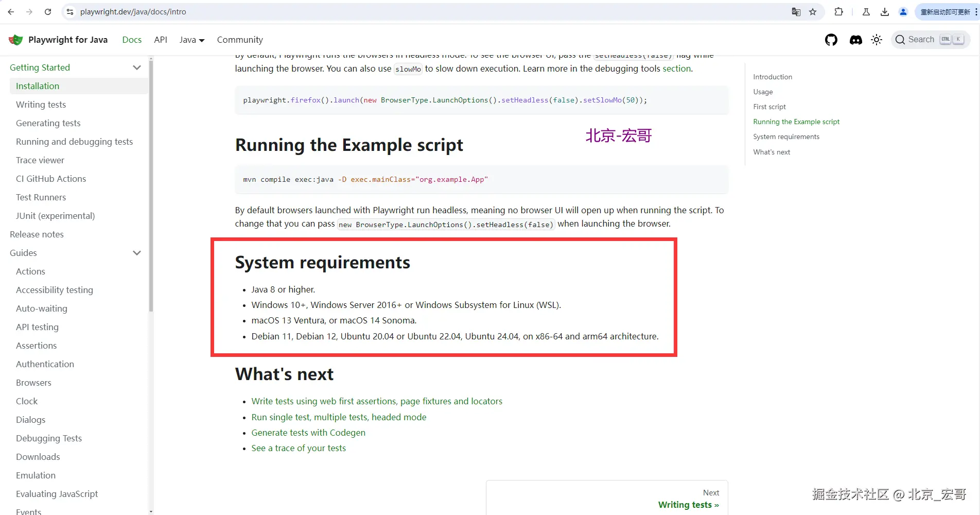Open Auto-waiting sidebar item
The width and height of the screenshot is (980, 515).
[x=41, y=308]
